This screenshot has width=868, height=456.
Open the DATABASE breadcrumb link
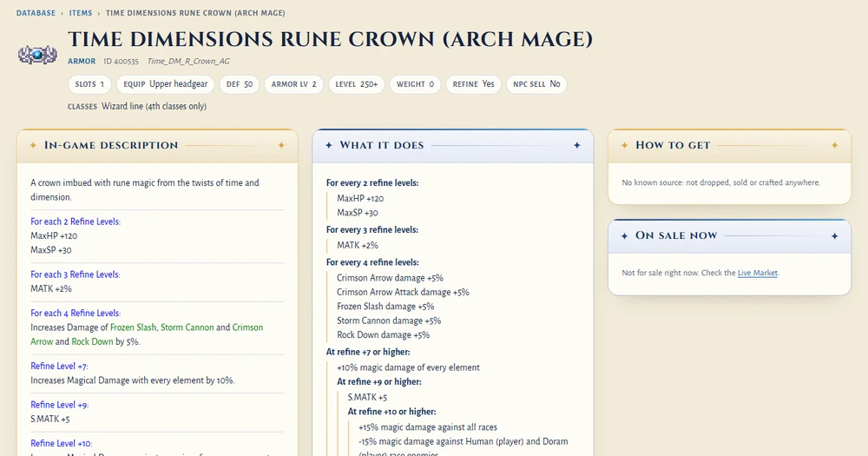(36, 13)
